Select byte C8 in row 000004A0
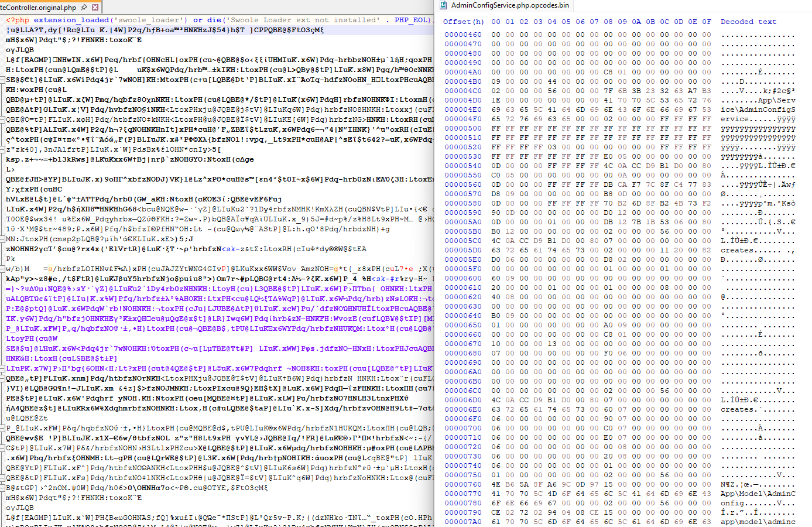 pos(608,72)
